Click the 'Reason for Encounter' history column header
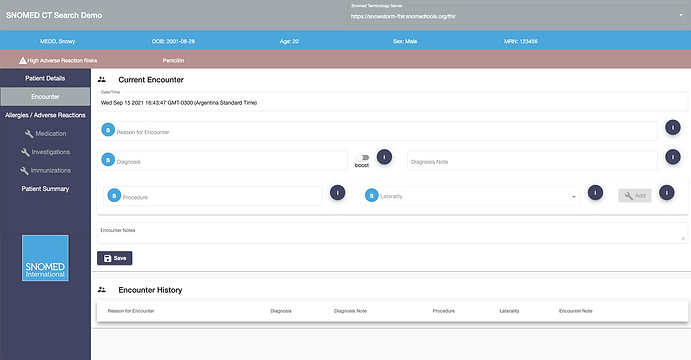 (131, 311)
